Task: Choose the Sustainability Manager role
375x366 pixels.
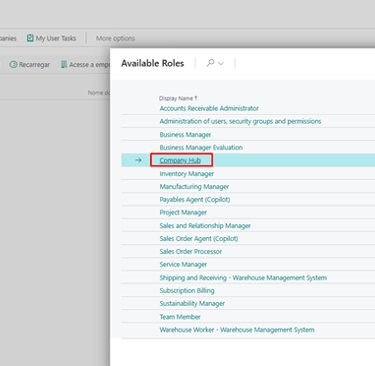Action: [x=192, y=304]
